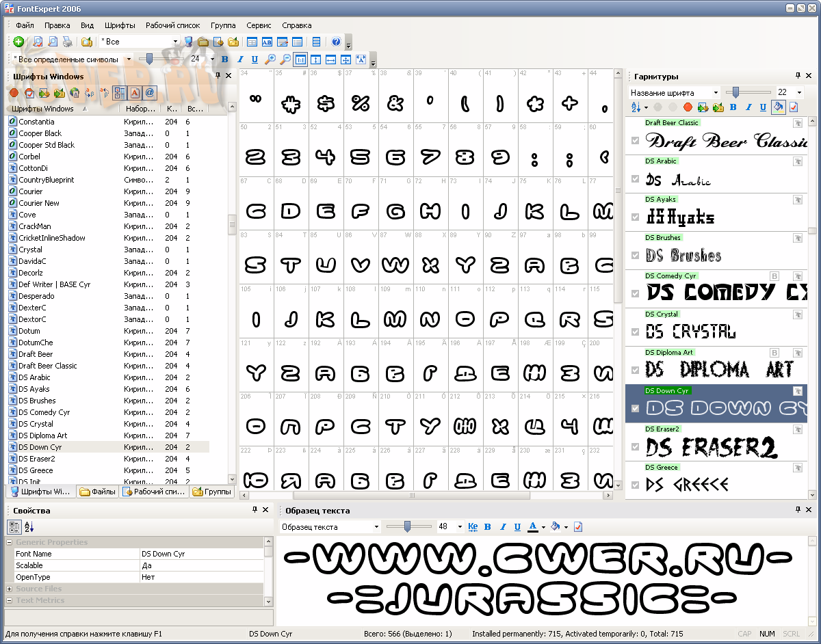Image resolution: width=821 pixels, height=644 pixels.
Task: Click the A-Z sort icon in Гарнитуры panel
Action: tap(636, 107)
